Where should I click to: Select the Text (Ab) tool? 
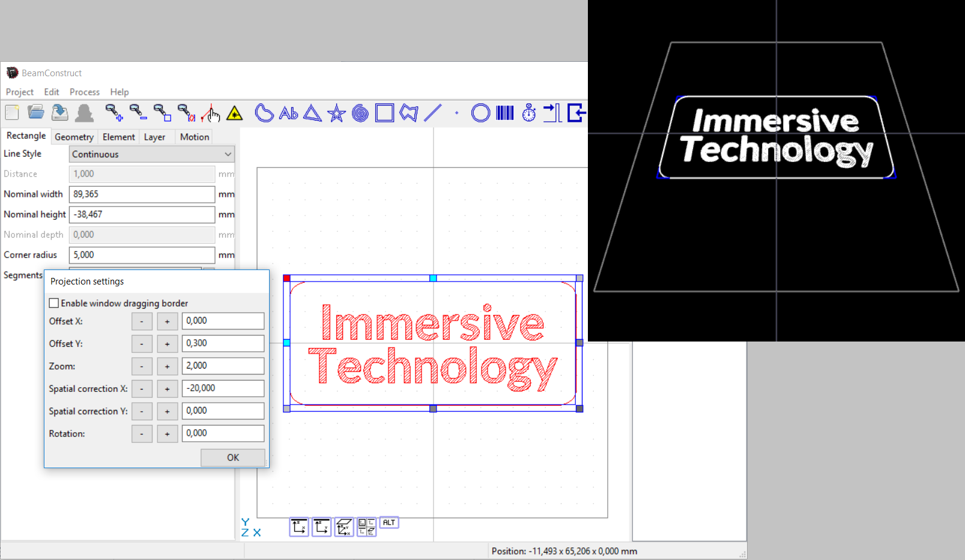click(x=288, y=113)
